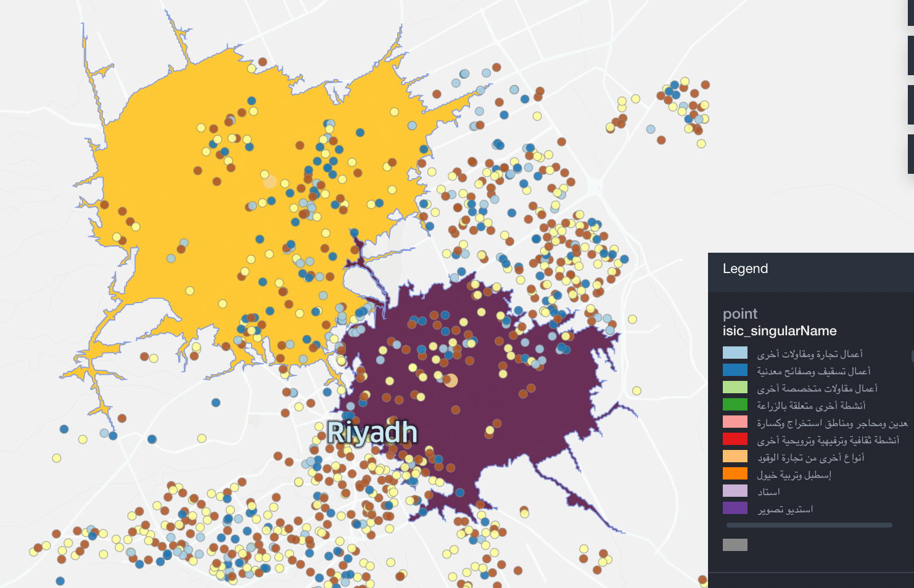Screen dimensions: 914x588
Task: Select the red legend color swatch
Action: tap(735, 439)
